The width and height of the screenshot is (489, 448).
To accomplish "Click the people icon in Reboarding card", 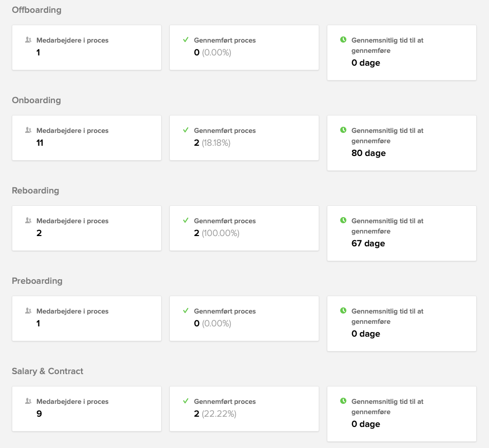I will point(28,221).
